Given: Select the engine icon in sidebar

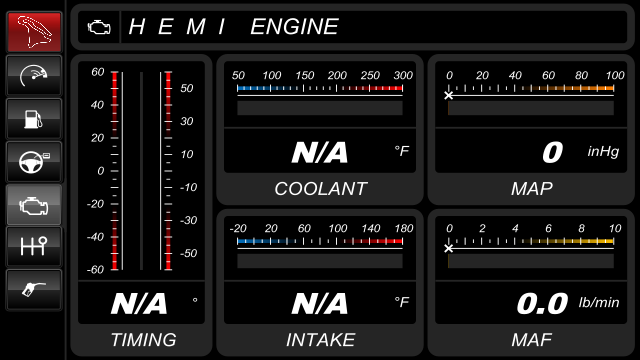Looking at the screenshot, I should pos(34,204).
